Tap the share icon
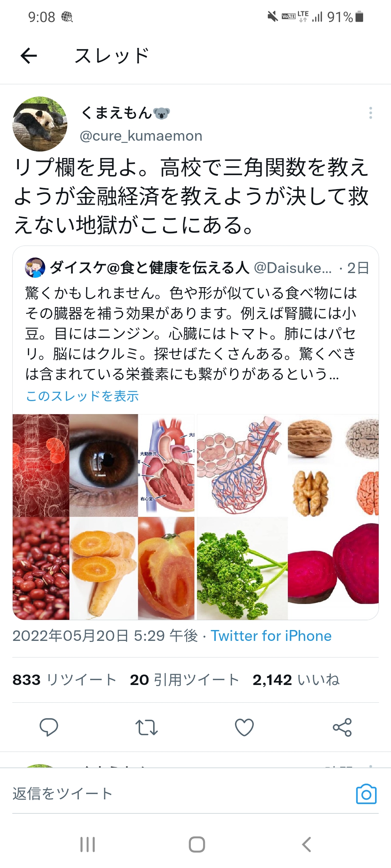 (x=342, y=727)
